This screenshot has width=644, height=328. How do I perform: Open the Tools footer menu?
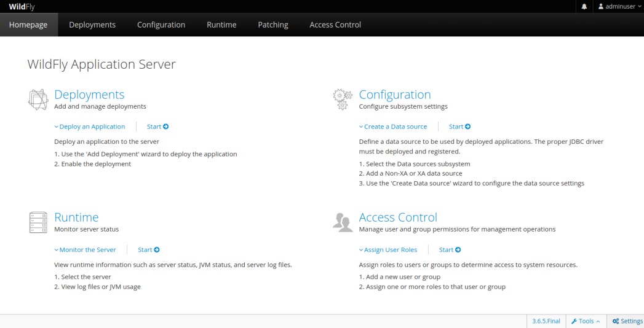tap(586, 321)
